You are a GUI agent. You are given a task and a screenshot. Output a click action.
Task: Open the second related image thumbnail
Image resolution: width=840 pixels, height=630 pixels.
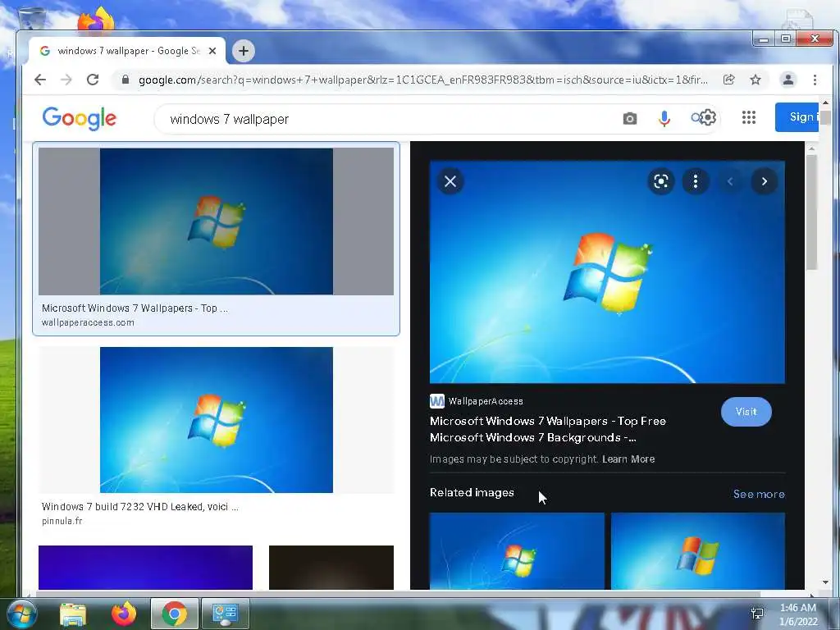pos(698,551)
